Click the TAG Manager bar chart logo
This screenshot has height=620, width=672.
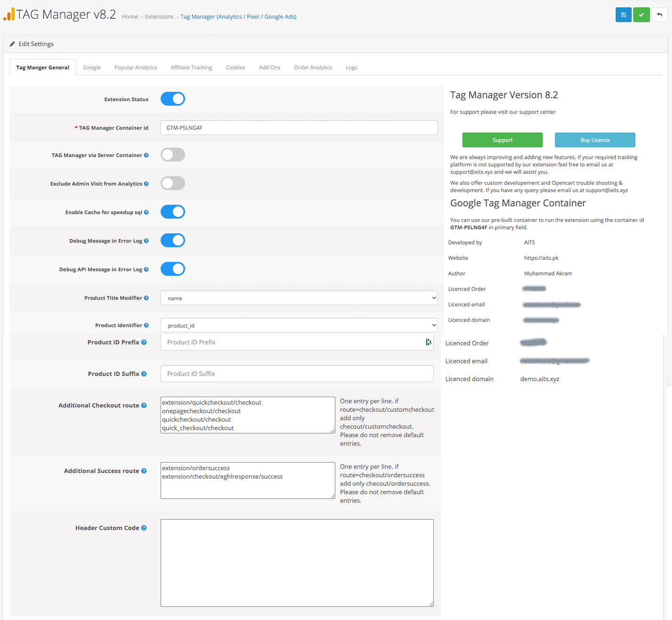point(9,14)
